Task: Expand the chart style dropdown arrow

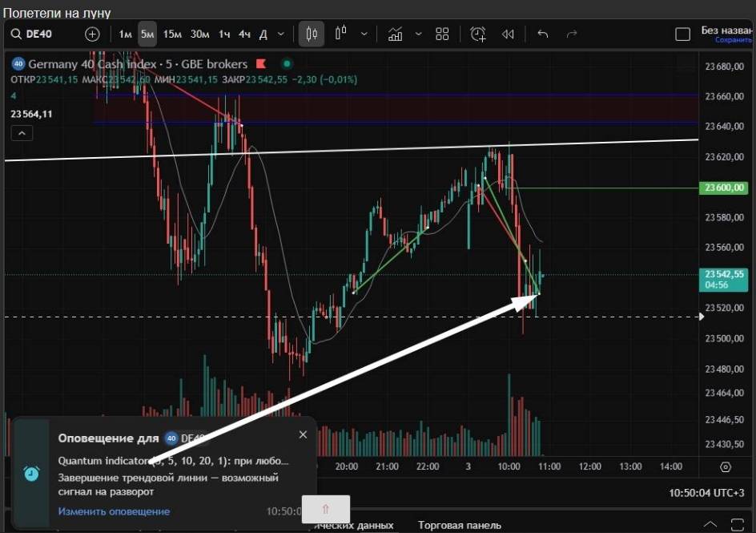Action: point(364,34)
